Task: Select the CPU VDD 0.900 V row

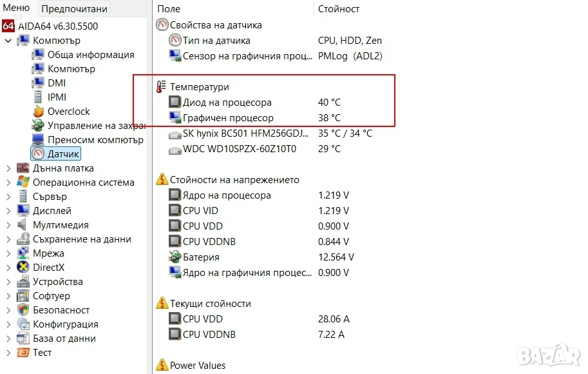Action: click(x=259, y=226)
